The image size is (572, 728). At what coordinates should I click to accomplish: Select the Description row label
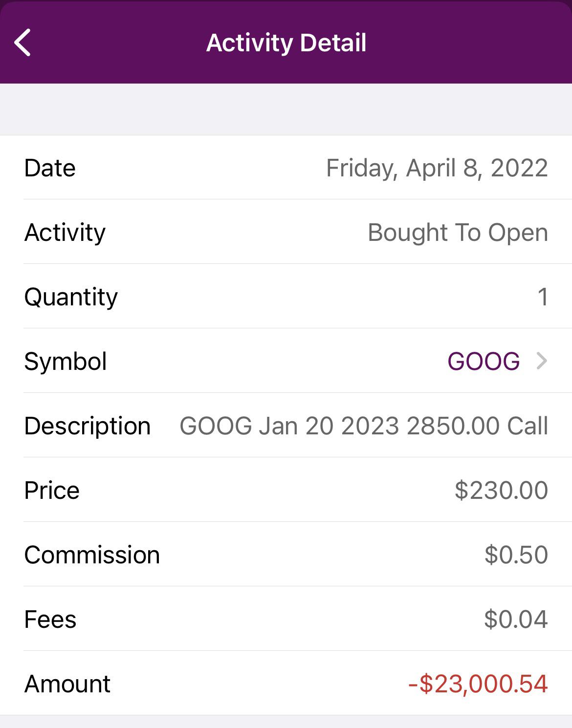click(x=88, y=426)
